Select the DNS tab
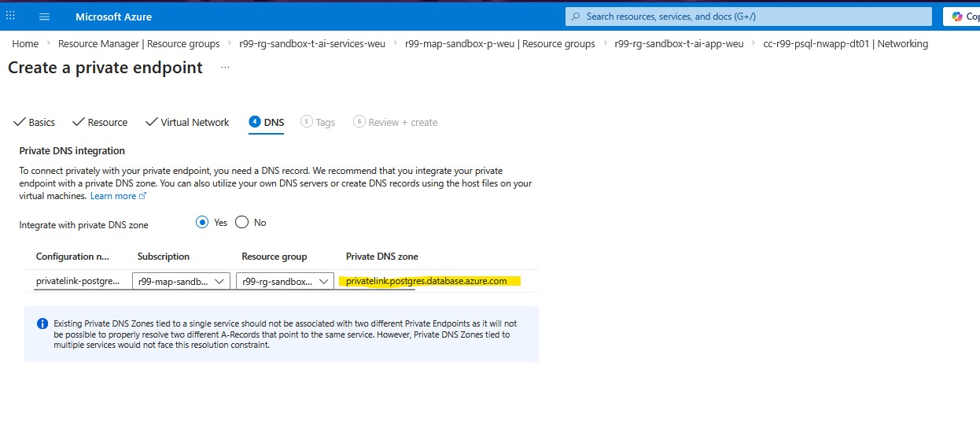This screenshot has height=436, width=980. 267,122
